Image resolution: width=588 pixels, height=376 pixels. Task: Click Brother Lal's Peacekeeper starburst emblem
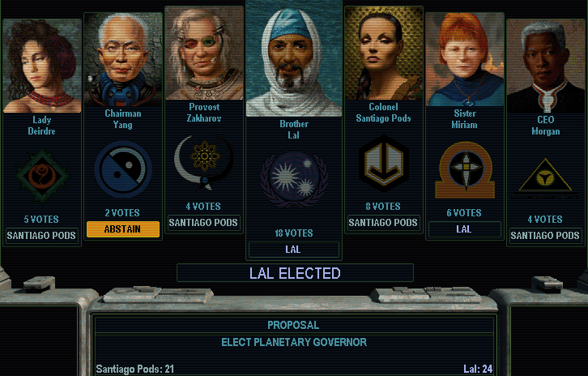(294, 179)
